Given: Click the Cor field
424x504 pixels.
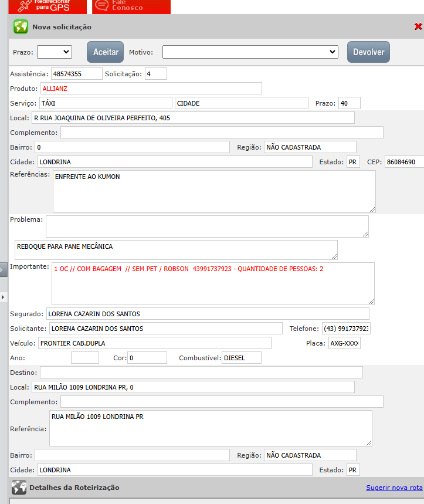Looking at the screenshot, I should coord(147,358).
